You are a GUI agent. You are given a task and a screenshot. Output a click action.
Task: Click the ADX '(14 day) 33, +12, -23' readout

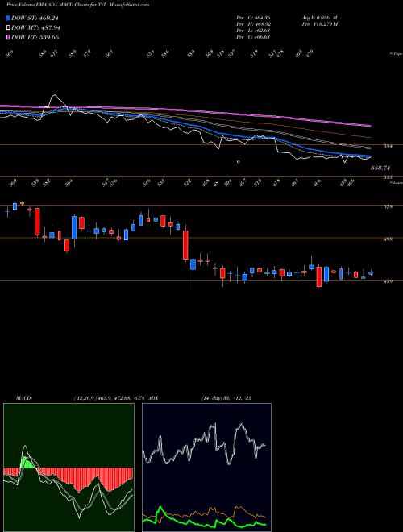click(x=226, y=397)
